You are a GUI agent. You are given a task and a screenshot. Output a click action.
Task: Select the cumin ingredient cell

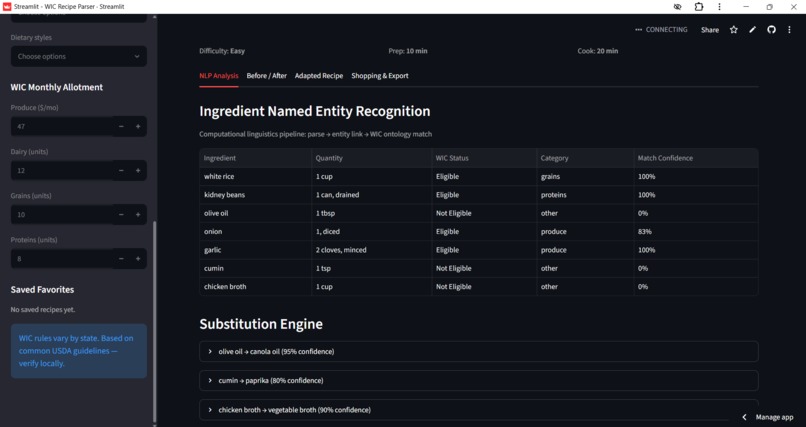click(255, 268)
